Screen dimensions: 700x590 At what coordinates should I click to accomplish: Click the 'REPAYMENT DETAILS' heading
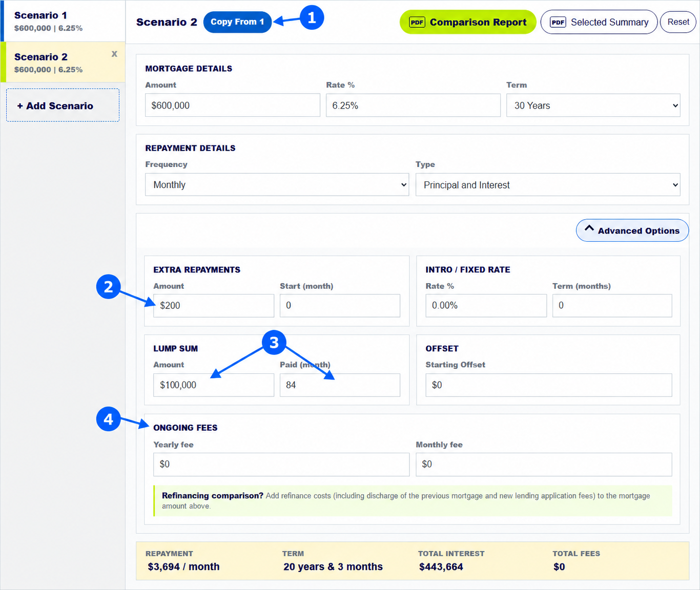coord(190,148)
